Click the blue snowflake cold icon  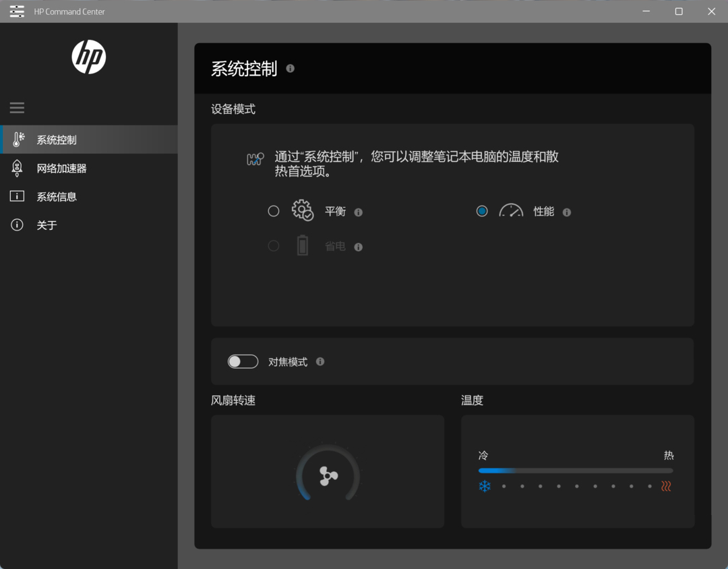pos(485,486)
